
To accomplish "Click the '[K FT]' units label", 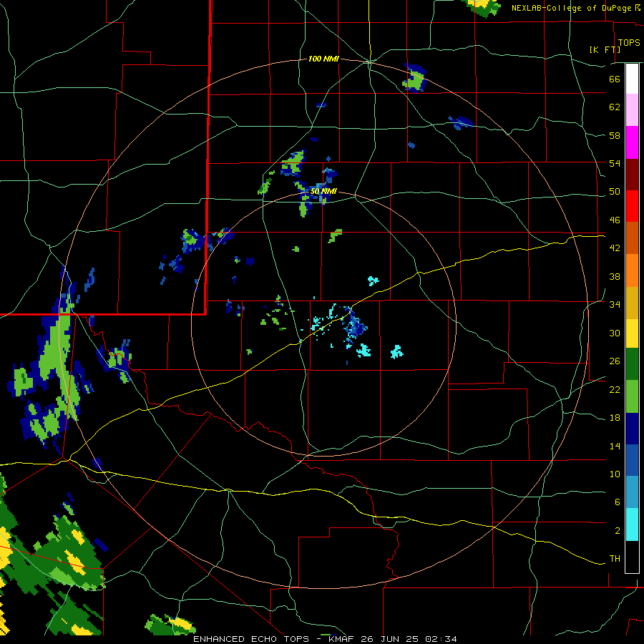I will [x=605, y=50].
